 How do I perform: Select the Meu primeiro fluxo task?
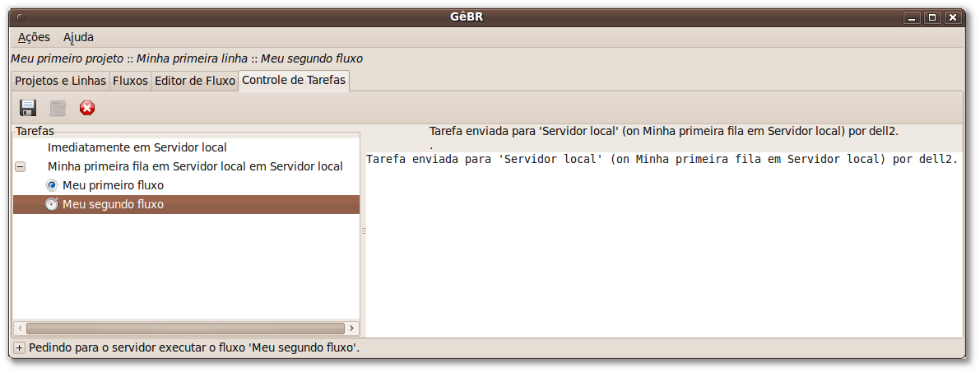(186, 186)
